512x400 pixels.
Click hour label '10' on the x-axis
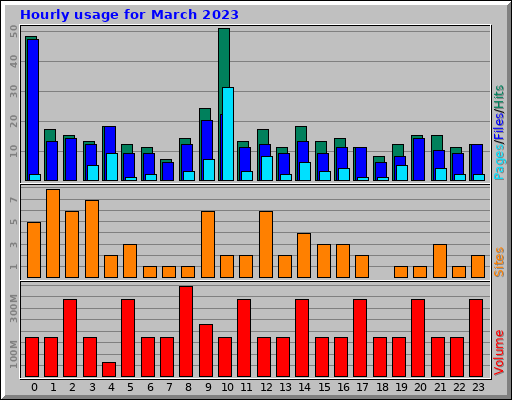[227, 387]
